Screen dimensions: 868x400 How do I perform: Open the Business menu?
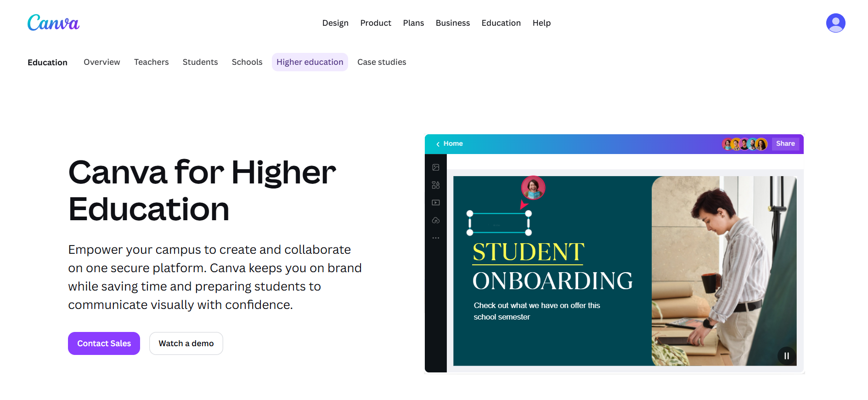point(452,23)
